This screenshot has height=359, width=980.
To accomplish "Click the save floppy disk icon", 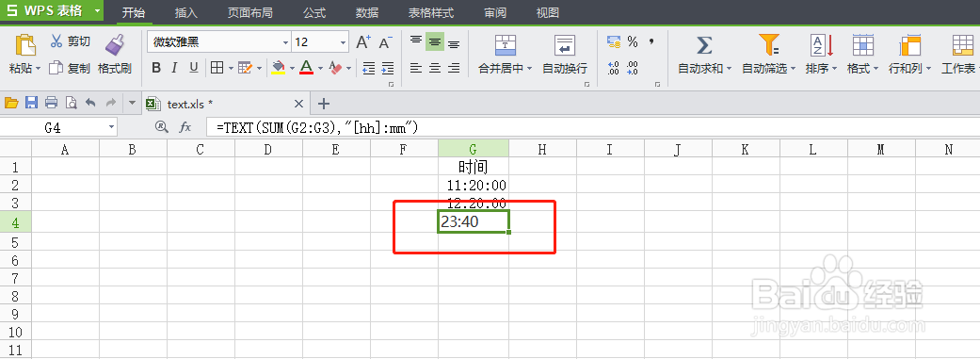I will [x=31, y=103].
